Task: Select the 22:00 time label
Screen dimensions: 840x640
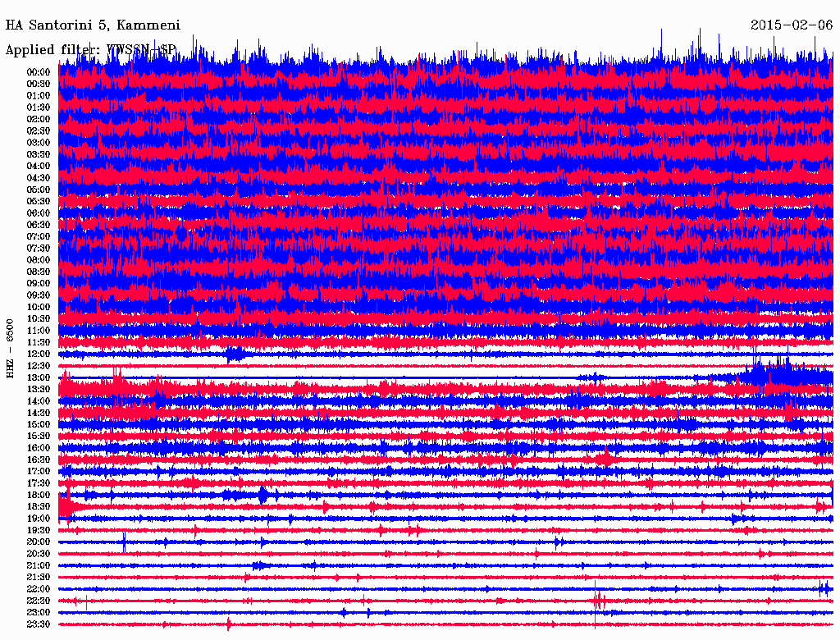Action: (39, 590)
